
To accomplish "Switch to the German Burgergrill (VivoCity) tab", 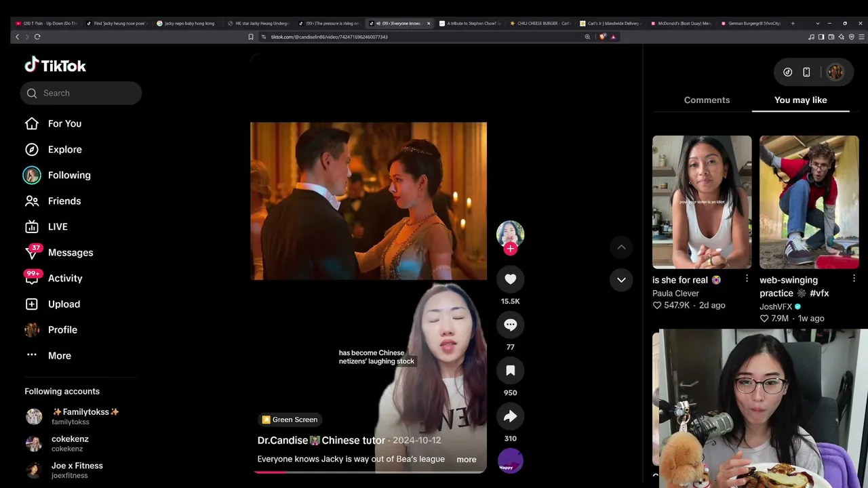I will click(x=752, y=23).
